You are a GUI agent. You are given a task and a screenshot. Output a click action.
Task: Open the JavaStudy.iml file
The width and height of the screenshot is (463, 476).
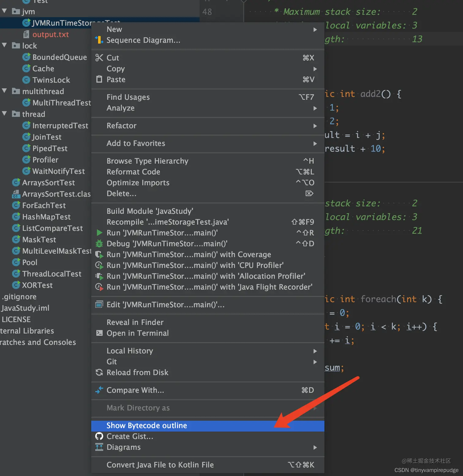pyautogui.click(x=25, y=308)
